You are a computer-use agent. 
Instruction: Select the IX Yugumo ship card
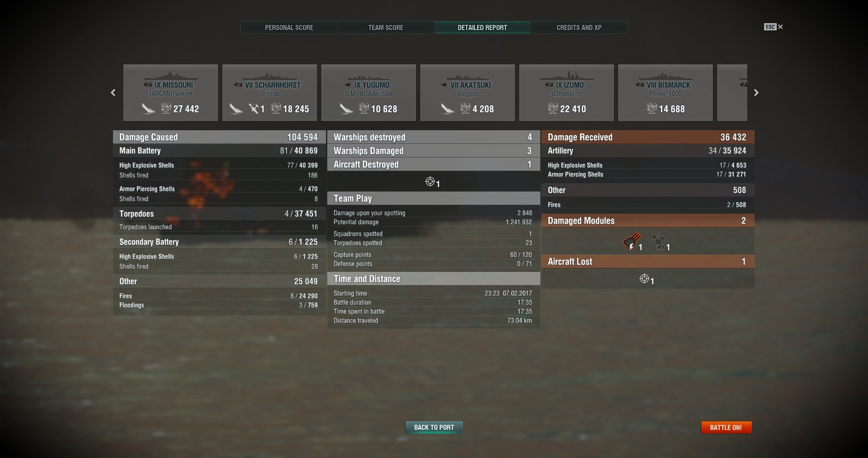(x=369, y=93)
